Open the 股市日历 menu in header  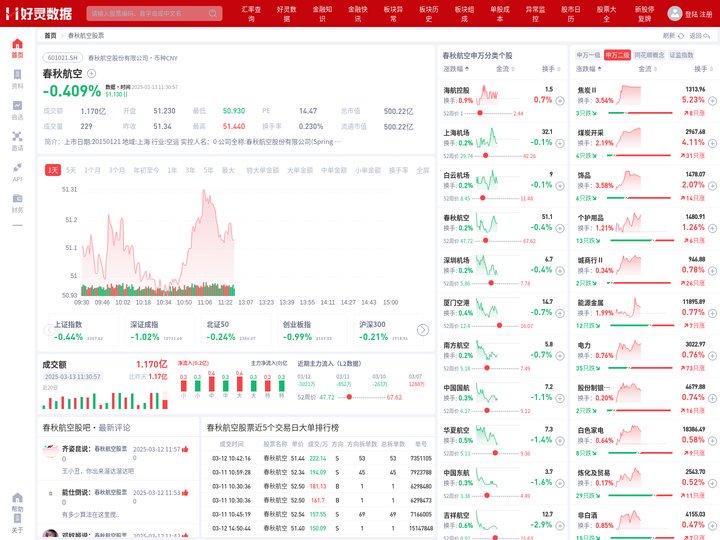pyautogui.click(x=571, y=14)
